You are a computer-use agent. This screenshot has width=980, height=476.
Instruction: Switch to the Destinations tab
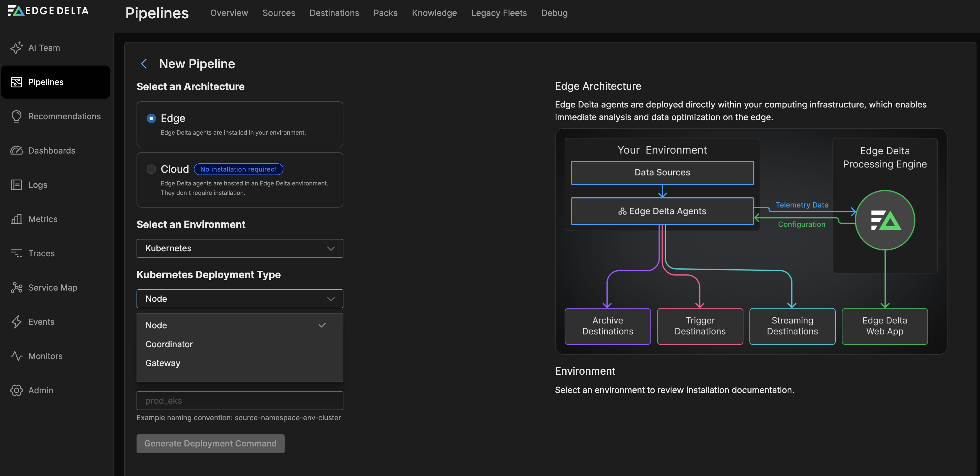[334, 13]
